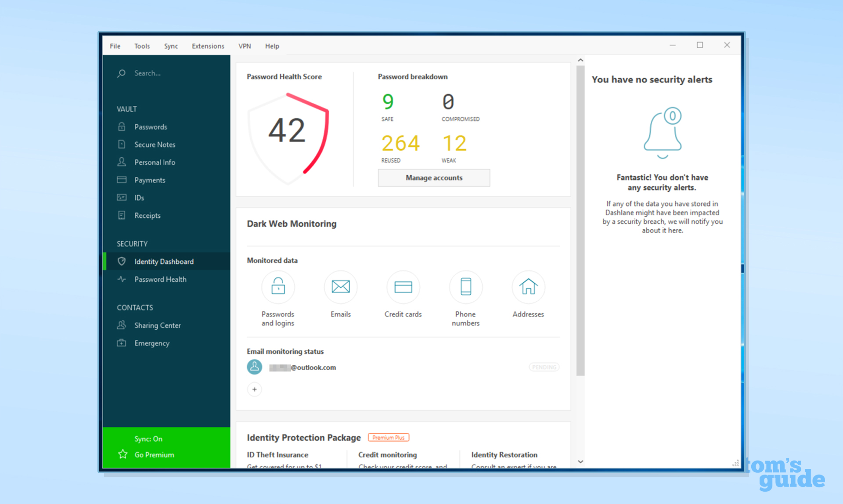Click the Premium Plus badge

tap(389, 437)
